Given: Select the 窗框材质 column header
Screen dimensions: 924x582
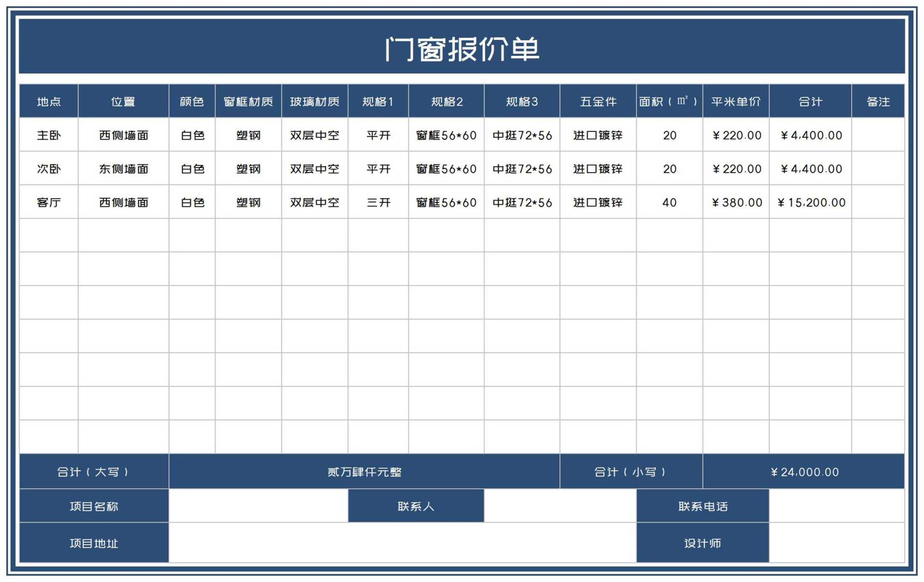Looking at the screenshot, I should click(x=248, y=101).
